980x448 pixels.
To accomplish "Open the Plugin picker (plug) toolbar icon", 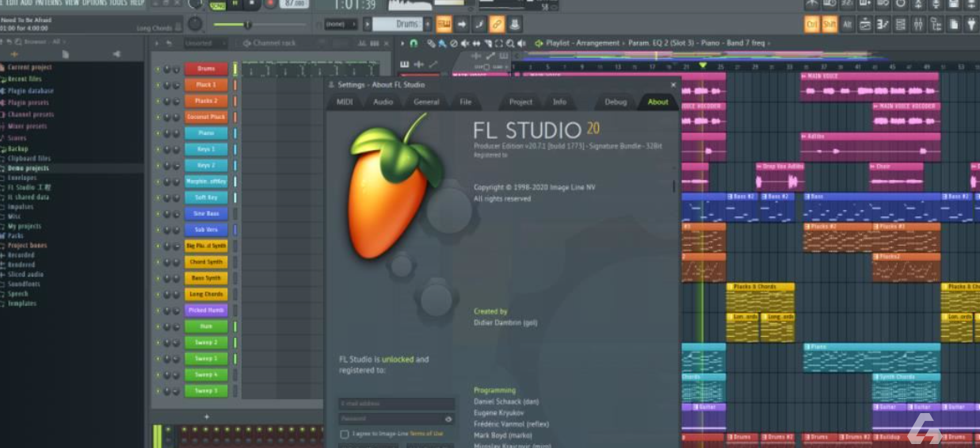I will tap(971, 25).
